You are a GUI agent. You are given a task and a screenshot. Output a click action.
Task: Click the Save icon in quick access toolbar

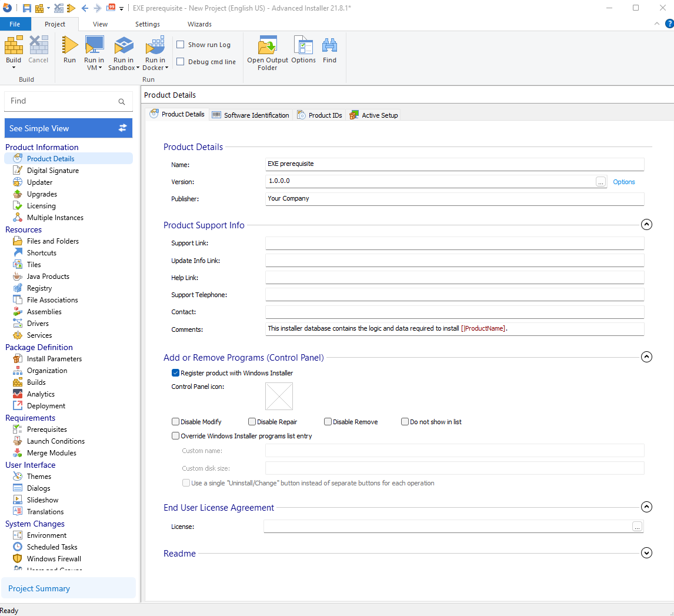(26, 8)
